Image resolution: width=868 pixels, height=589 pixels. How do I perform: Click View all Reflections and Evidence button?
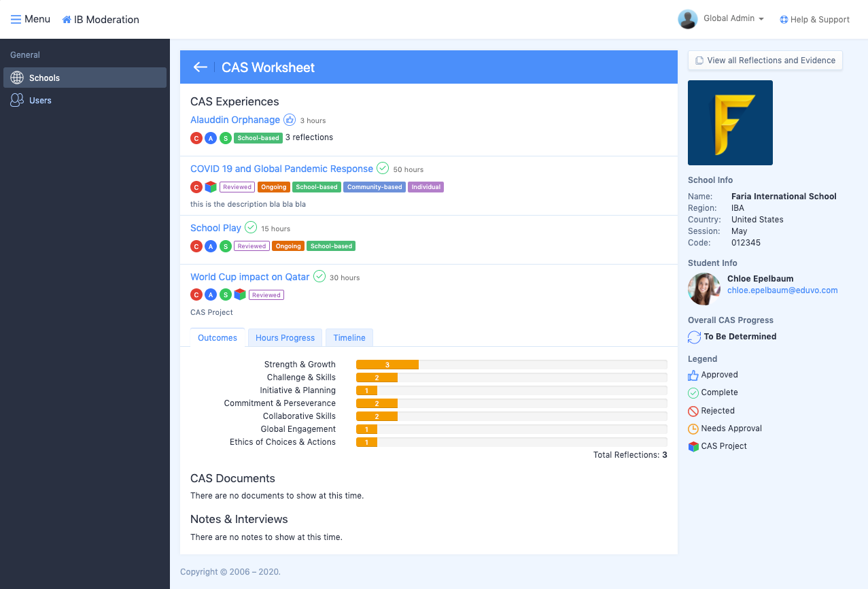coord(765,61)
